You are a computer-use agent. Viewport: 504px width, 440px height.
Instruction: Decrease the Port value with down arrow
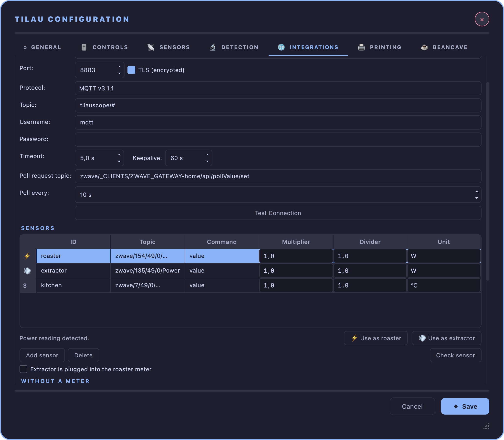point(119,73)
